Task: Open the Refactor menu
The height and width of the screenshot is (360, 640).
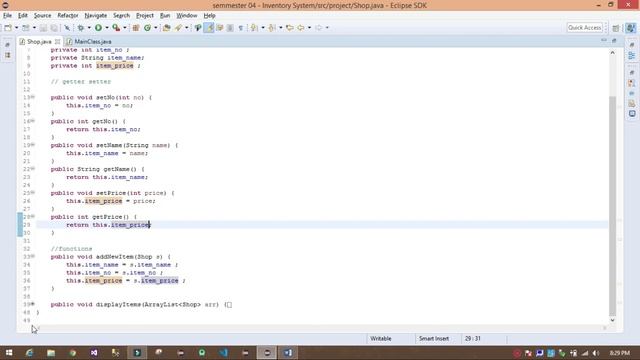Action: coord(68,16)
